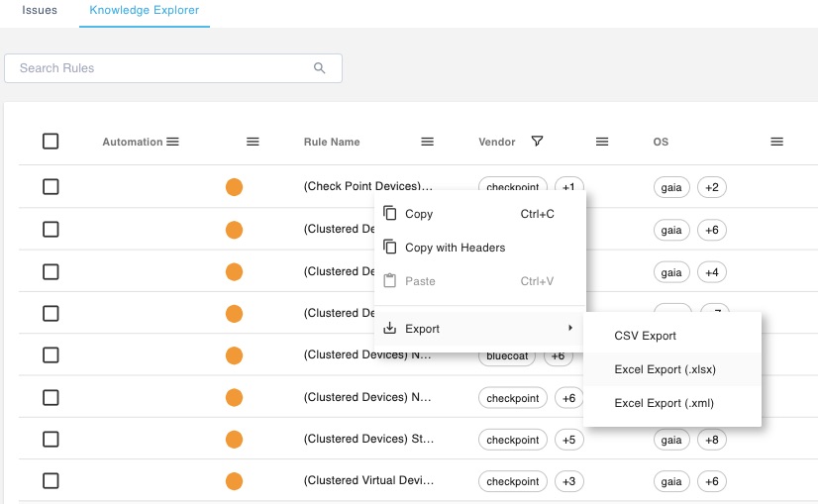Focus the Search Rules input field

(x=158, y=68)
